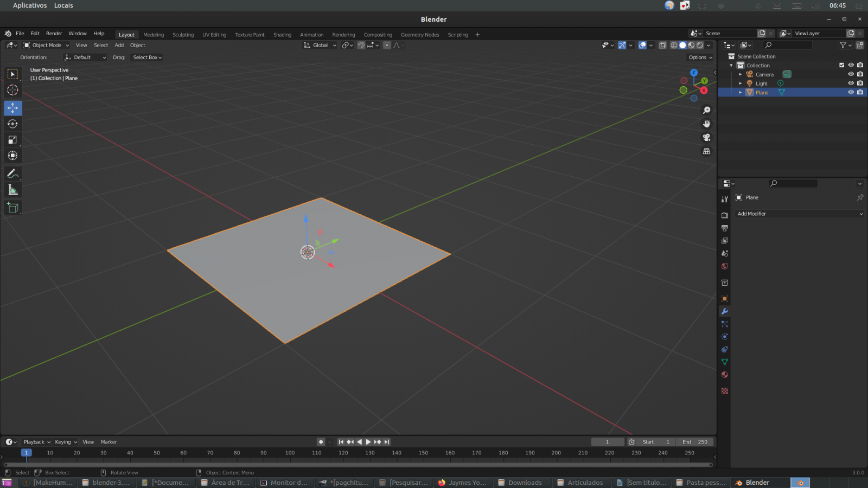Open the Render menu
The height and width of the screenshot is (488, 868).
pos(54,34)
